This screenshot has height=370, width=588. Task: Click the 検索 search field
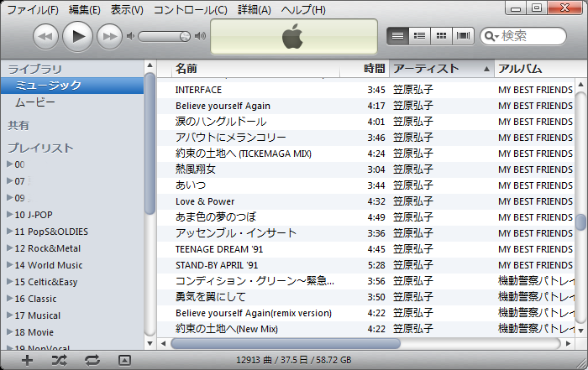point(523,36)
